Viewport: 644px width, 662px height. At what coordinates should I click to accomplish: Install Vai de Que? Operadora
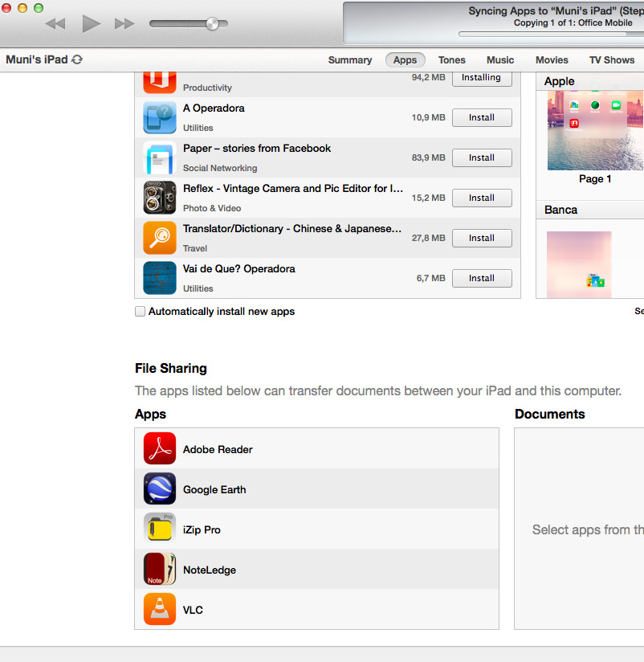482,278
